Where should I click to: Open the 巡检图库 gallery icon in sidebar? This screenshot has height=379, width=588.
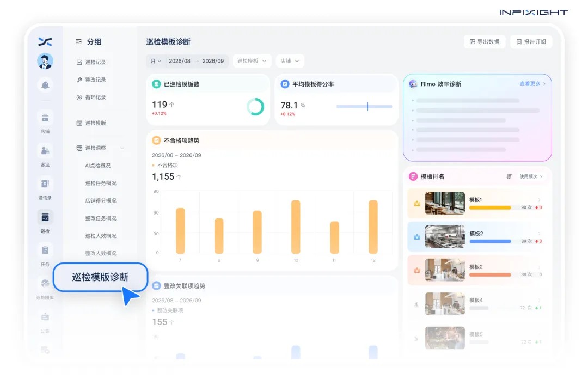click(45, 283)
